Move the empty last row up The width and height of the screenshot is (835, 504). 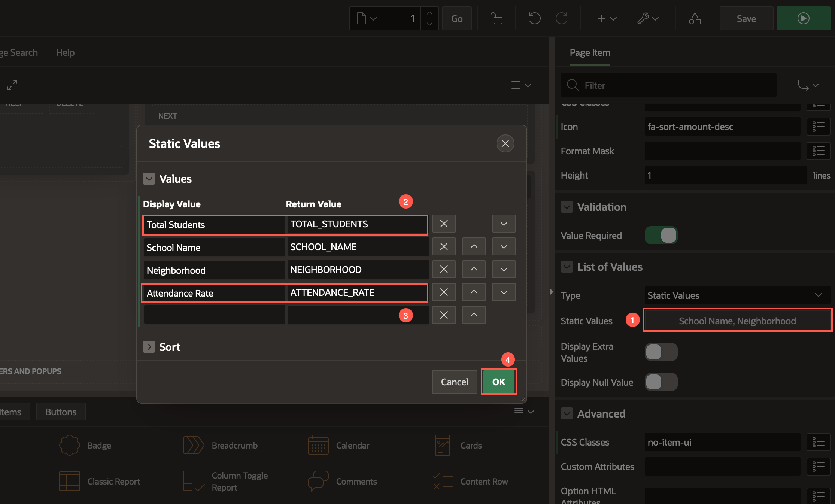click(x=474, y=315)
